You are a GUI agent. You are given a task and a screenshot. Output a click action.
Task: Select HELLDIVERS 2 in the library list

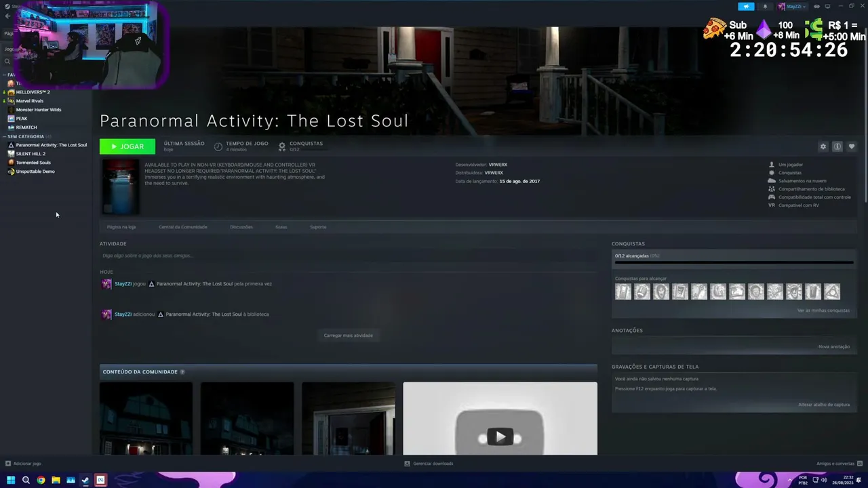(x=33, y=92)
